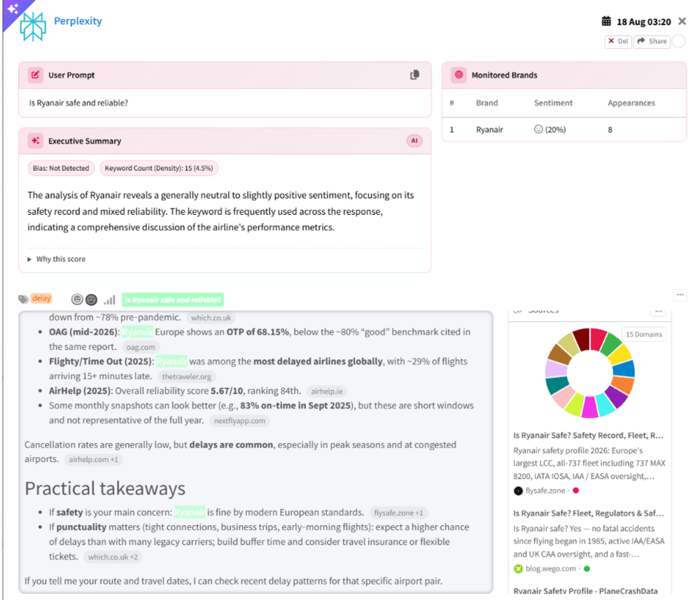This screenshot has width=700, height=600.
Task: Click the Executive Summary sparkle icon
Action: 35,141
